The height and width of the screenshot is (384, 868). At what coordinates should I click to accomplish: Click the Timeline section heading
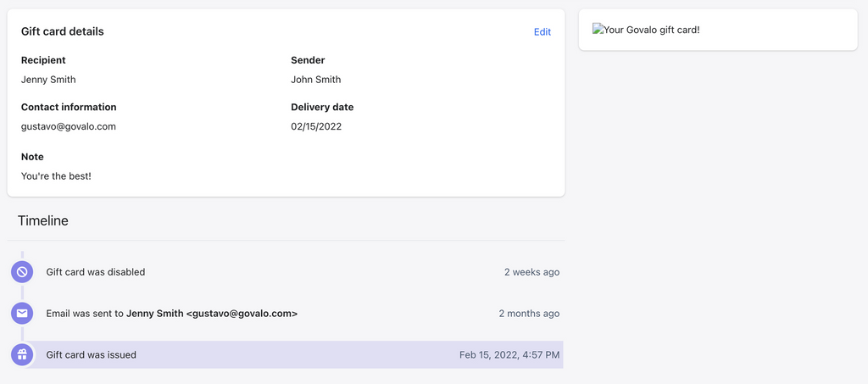[42, 220]
